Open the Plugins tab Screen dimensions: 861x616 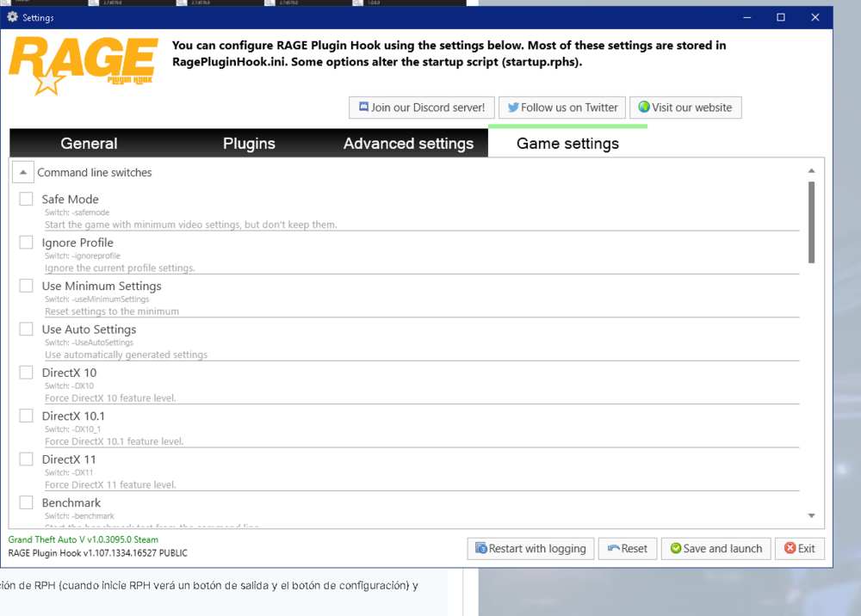(249, 143)
